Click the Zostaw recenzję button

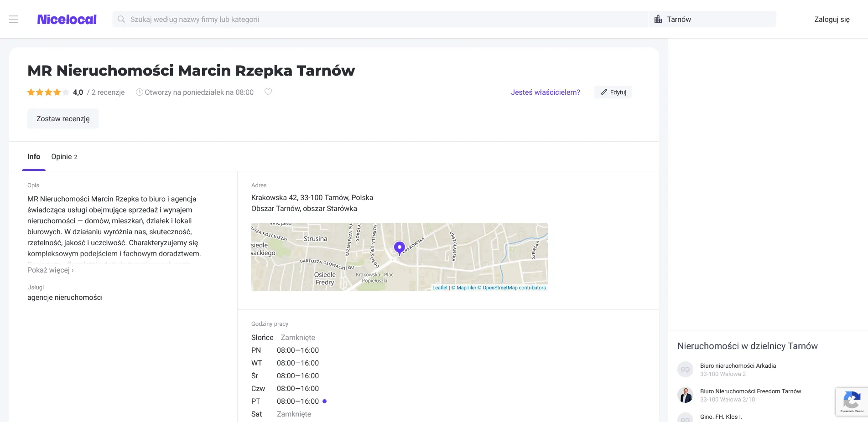[63, 118]
